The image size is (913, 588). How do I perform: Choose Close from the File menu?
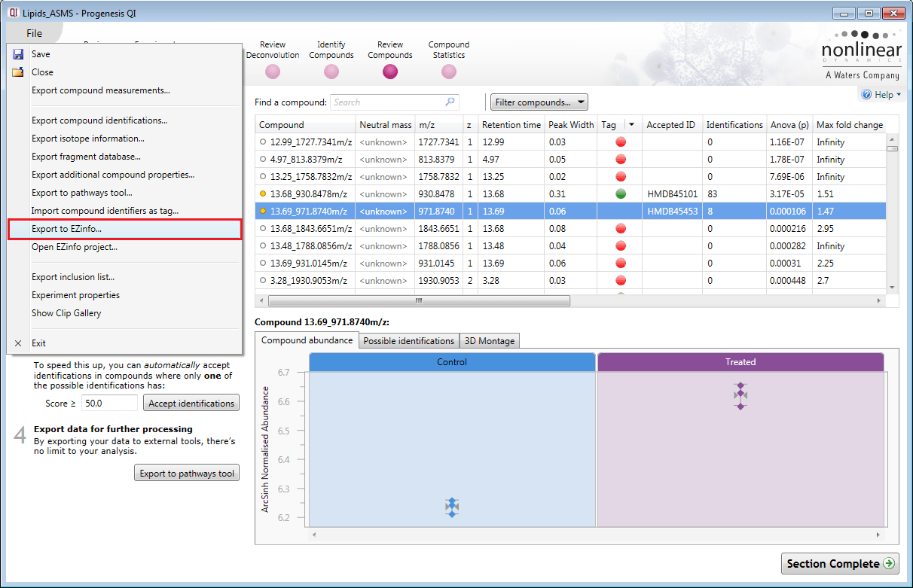click(x=42, y=72)
